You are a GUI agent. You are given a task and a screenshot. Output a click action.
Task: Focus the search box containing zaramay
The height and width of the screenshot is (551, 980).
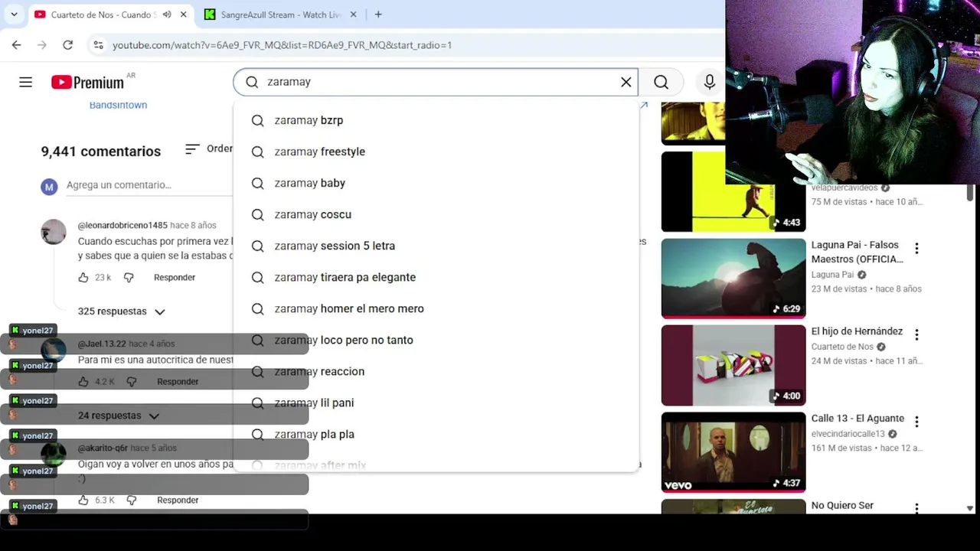click(437, 82)
